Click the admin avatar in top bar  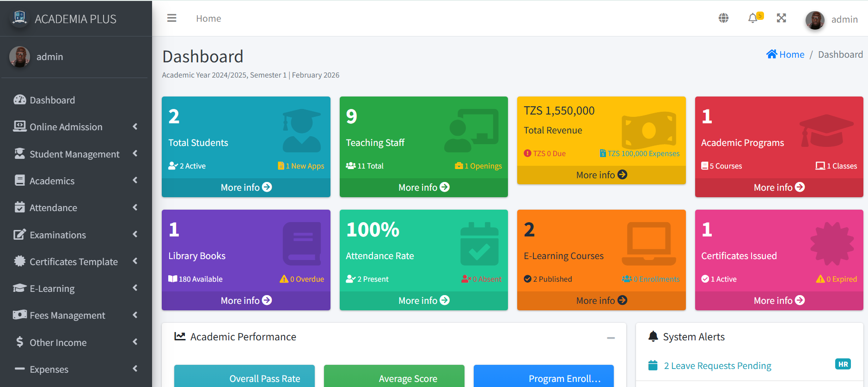point(814,20)
